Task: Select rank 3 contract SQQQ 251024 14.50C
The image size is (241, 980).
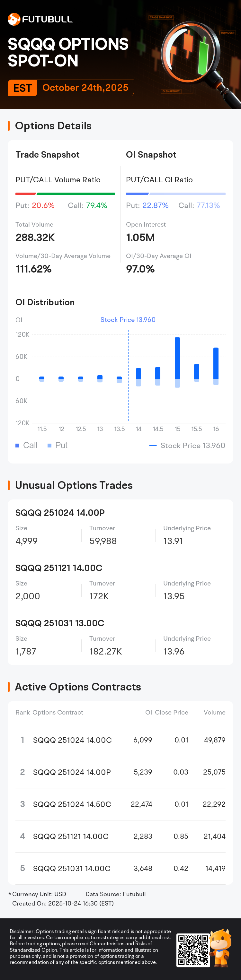Action: coord(72,804)
